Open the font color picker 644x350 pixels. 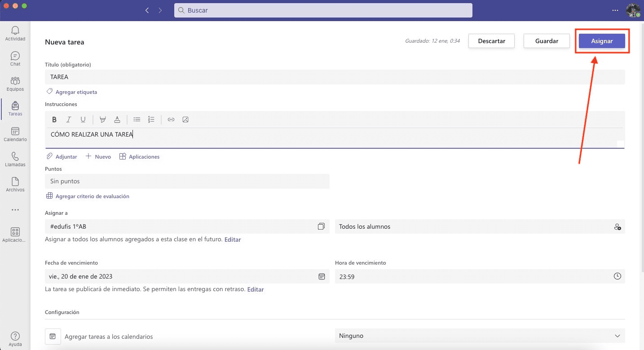coord(117,120)
